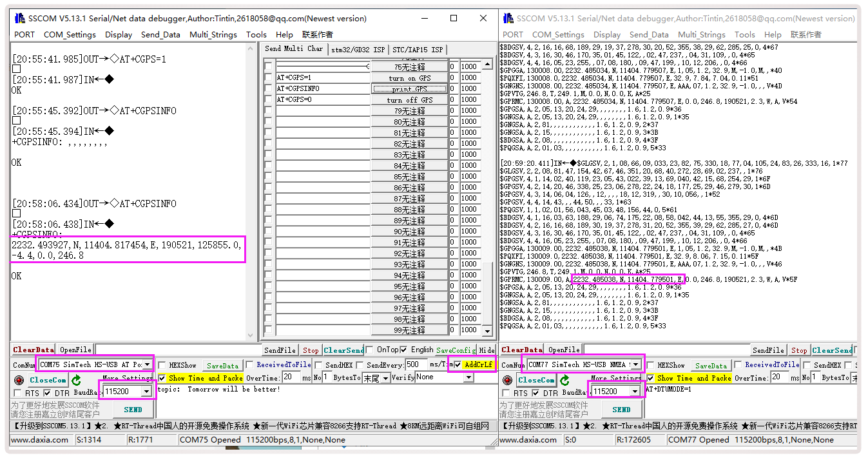Screen dimensions: 868x458
Task: Open Tools menu in left window
Action: pos(256,34)
